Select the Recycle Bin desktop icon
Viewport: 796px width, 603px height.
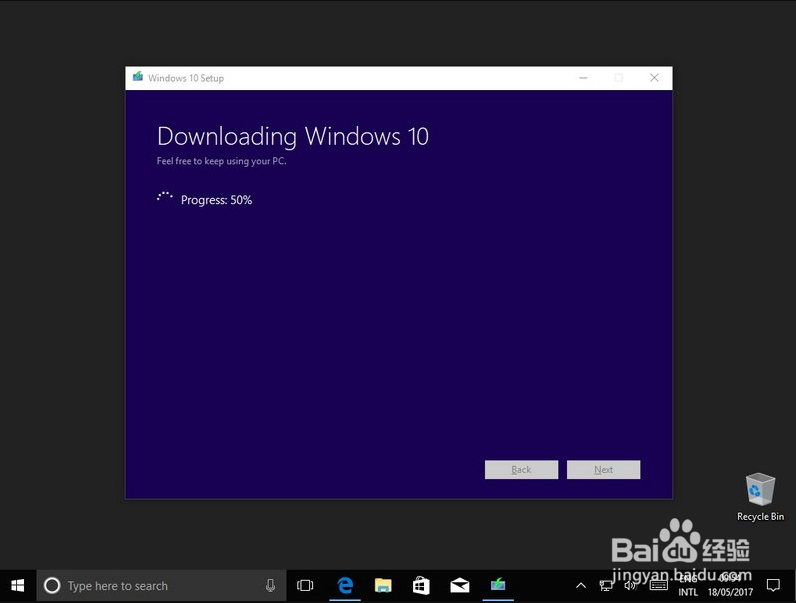coord(760,497)
